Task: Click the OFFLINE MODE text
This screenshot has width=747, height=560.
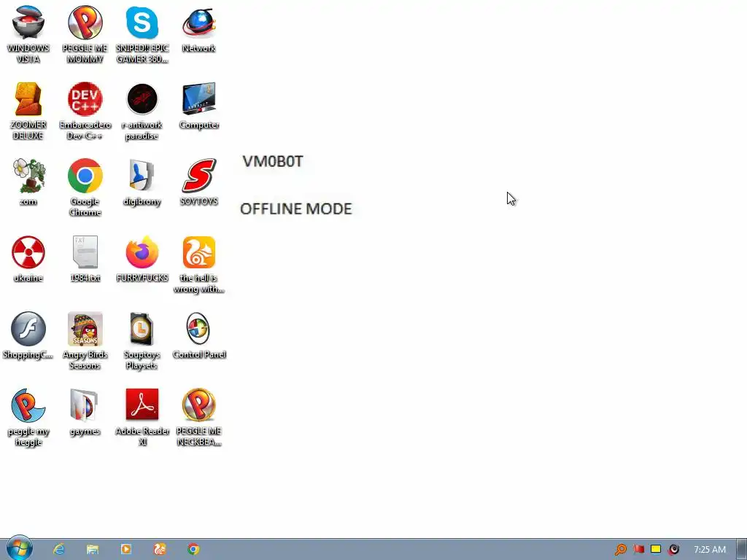Action: point(296,209)
